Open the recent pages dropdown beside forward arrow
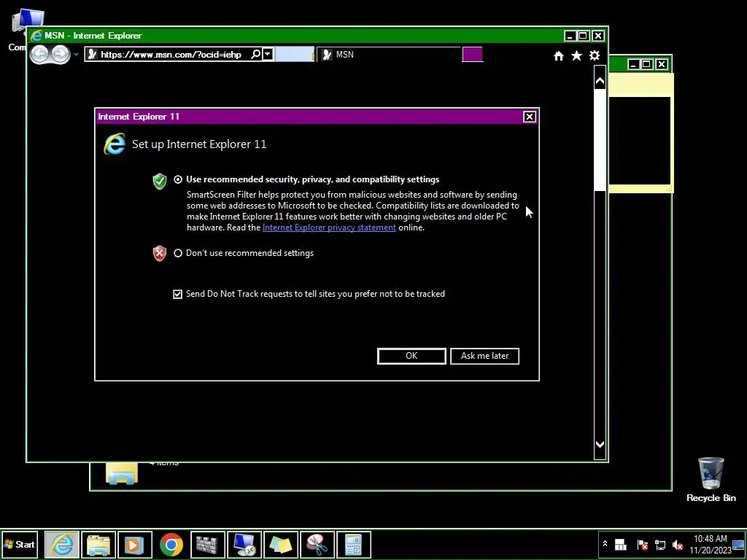The height and width of the screenshot is (560, 747). [76, 55]
